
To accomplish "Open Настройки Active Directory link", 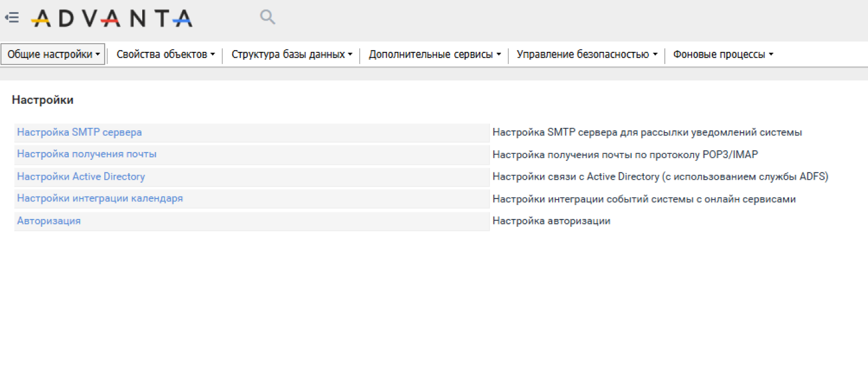I will coord(81,177).
